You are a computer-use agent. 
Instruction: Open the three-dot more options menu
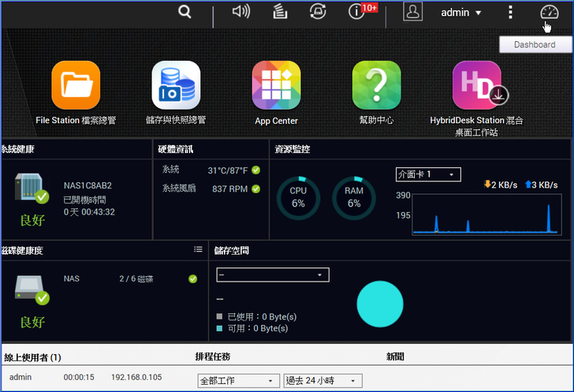[x=511, y=12]
